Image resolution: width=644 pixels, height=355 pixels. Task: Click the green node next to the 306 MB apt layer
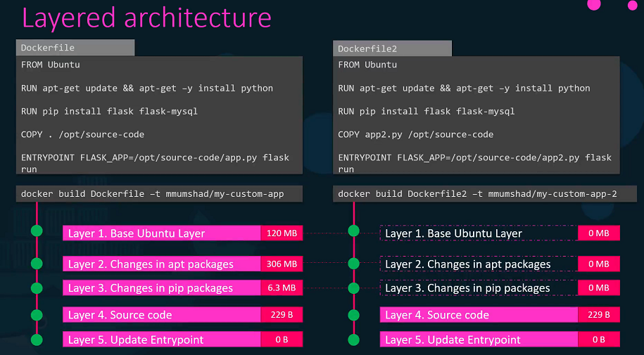pos(37,263)
